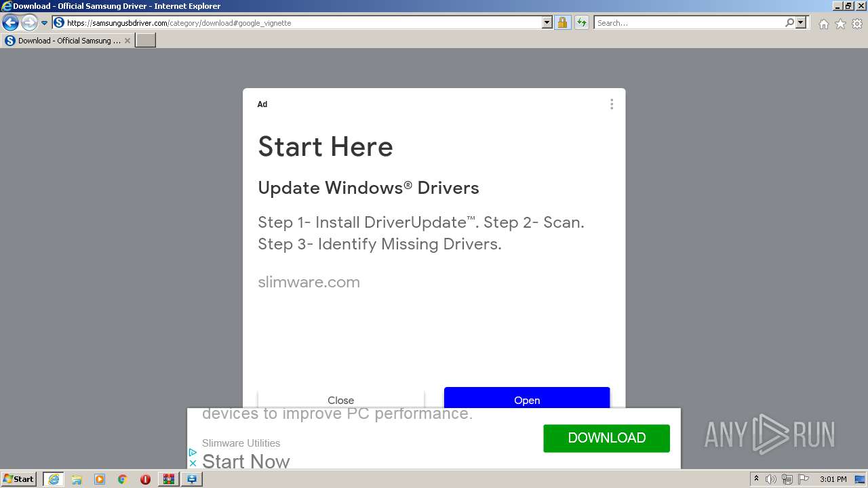The width and height of the screenshot is (868, 488).
Task: Click the Update Windows Drivers heading
Action: tap(368, 188)
